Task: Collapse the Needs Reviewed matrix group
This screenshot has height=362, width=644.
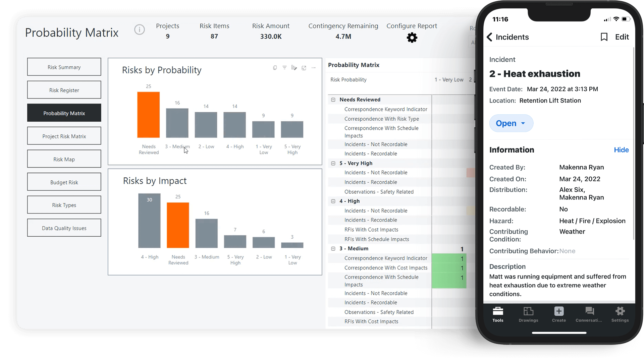Action: click(x=333, y=100)
